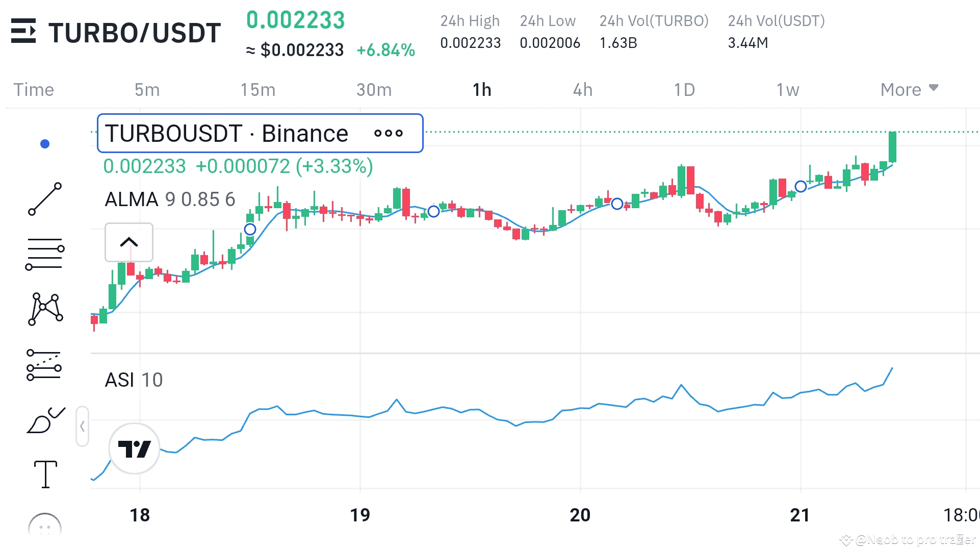Image resolution: width=980 pixels, height=551 pixels.
Task: Collapse the indicator legend with the chevron
Action: click(x=129, y=242)
